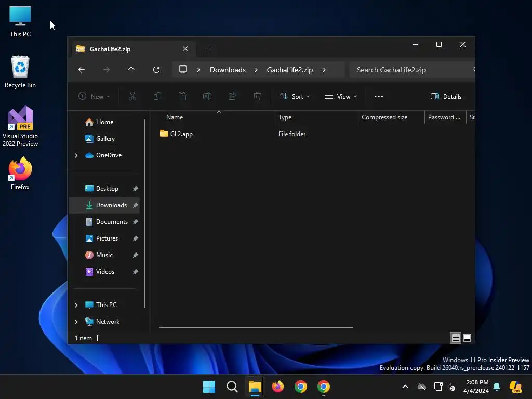Image resolution: width=532 pixels, height=399 pixels.
Task: Show hidden system tray icons
Action: tap(405, 387)
